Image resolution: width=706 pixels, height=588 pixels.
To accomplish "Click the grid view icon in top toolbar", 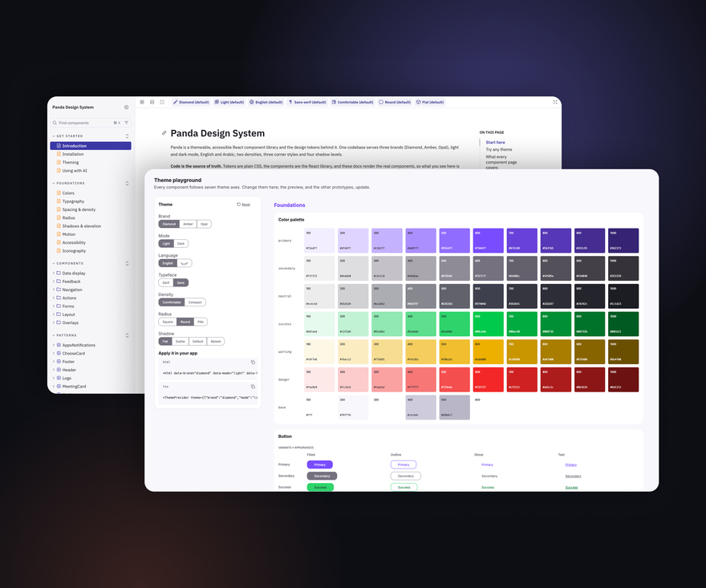I will click(142, 102).
